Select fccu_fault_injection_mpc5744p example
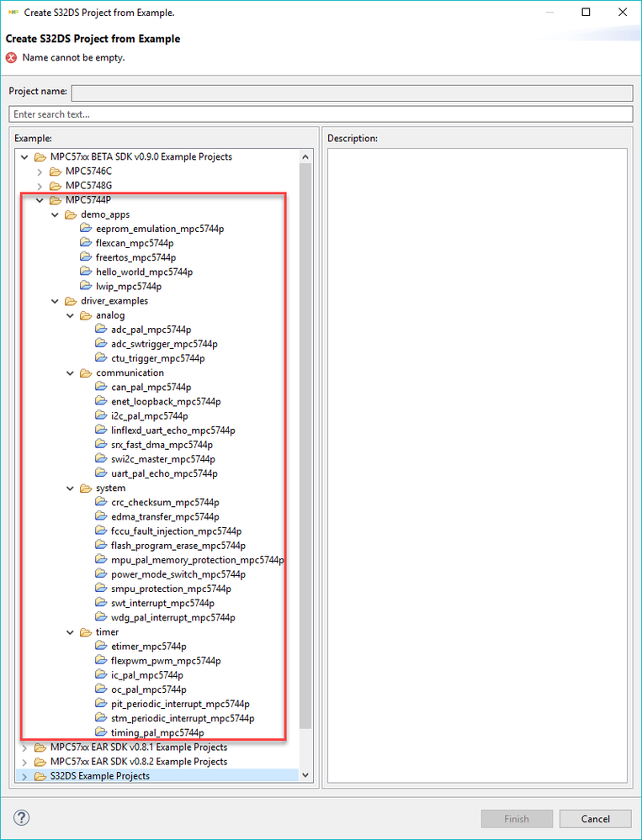 click(x=177, y=531)
